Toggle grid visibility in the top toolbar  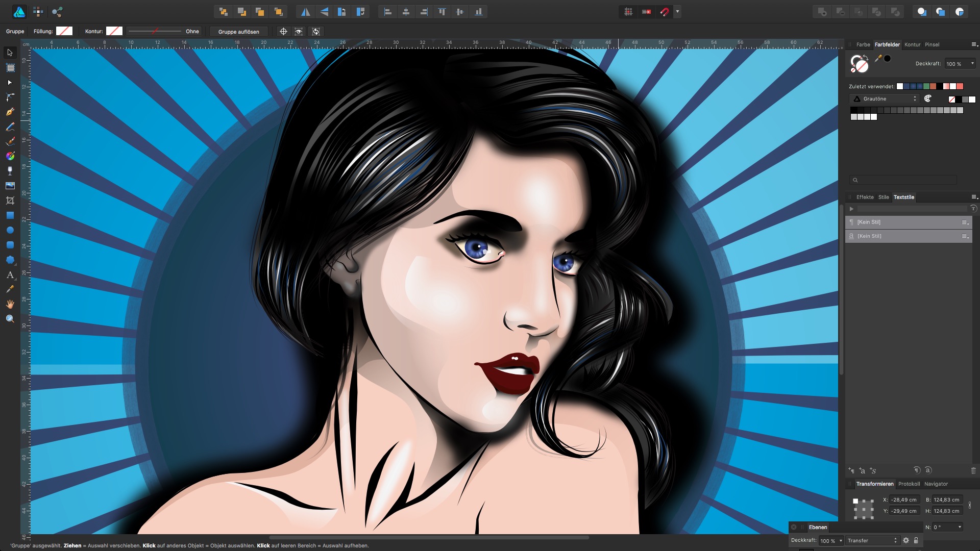(x=629, y=11)
